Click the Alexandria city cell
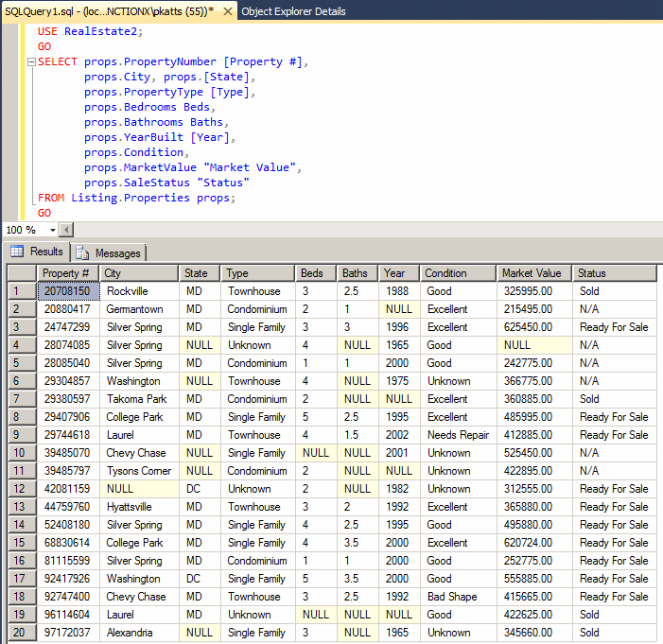Viewport: 663px width, 644px height. [140, 633]
